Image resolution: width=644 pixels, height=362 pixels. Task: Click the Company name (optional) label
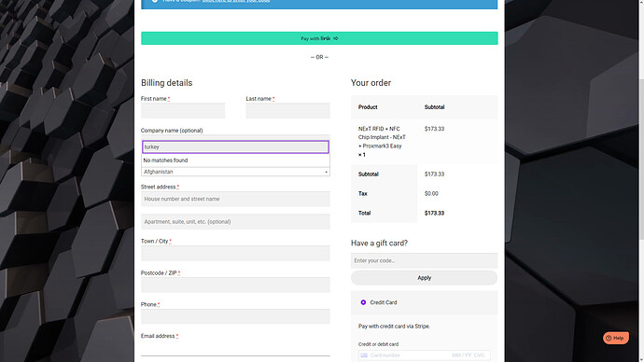point(172,131)
